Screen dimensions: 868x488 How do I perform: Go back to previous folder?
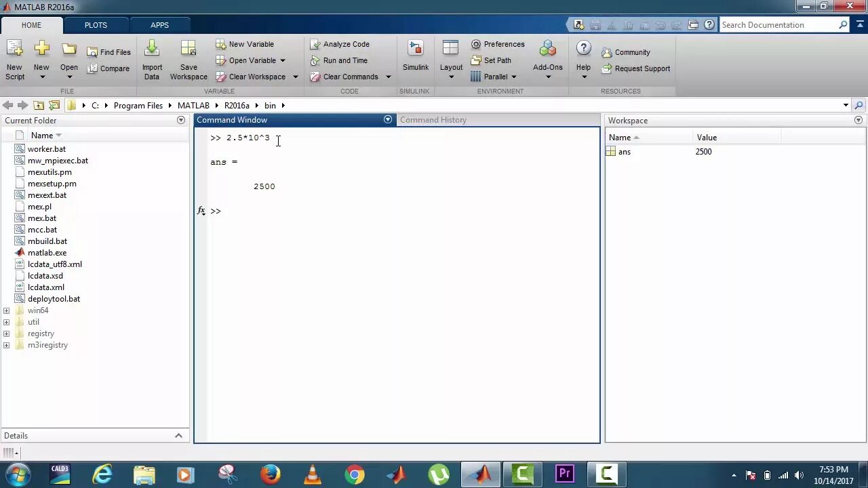coord(7,105)
